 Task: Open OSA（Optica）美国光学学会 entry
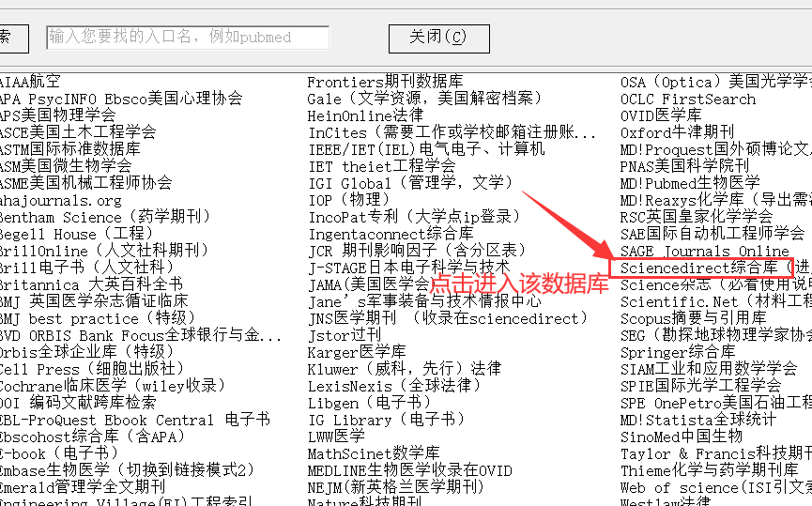(x=716, y=82)
